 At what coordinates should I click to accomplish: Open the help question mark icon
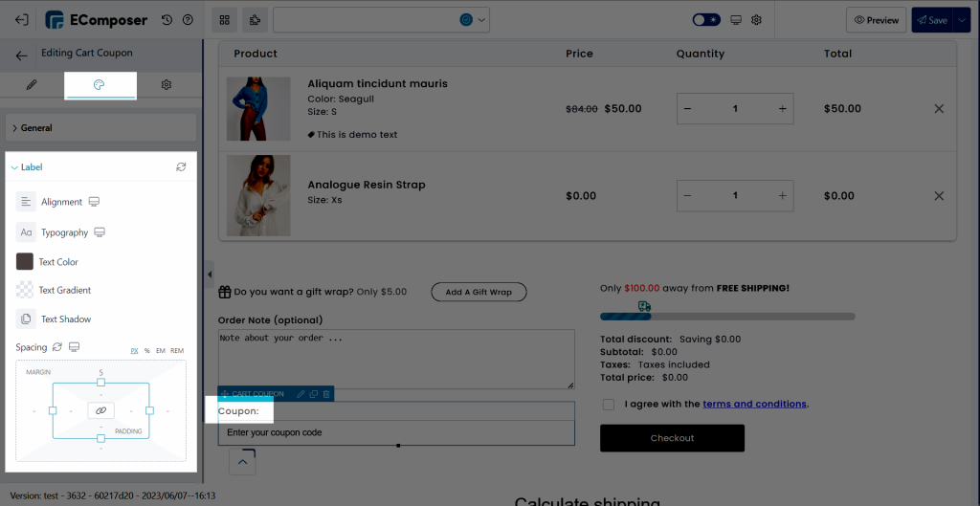pyautogui.click(x=188, y=20)
